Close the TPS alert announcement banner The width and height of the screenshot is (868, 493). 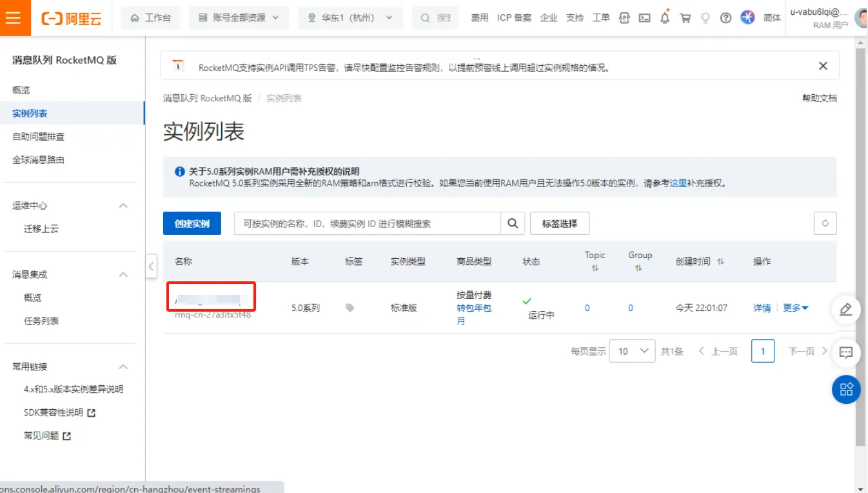823,66
